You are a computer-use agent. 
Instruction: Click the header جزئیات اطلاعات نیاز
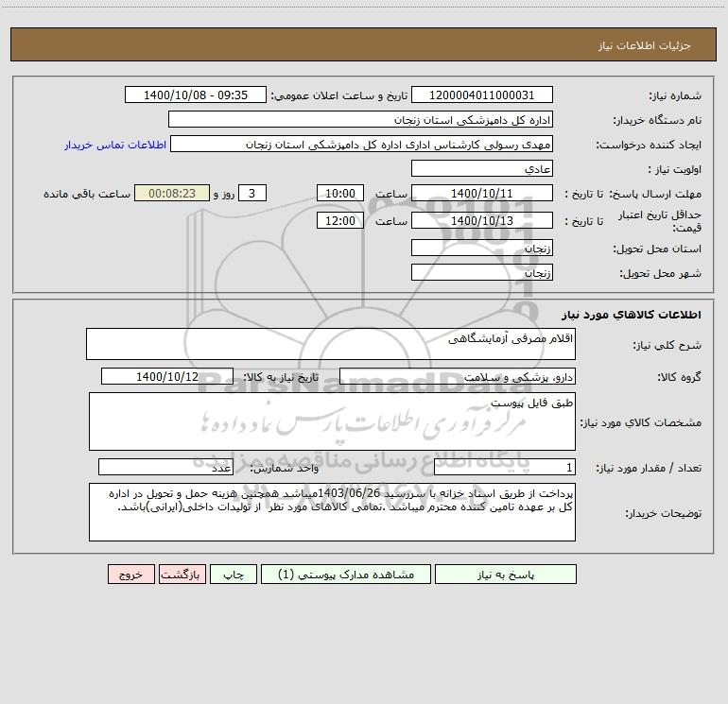[x=645, y=45]
